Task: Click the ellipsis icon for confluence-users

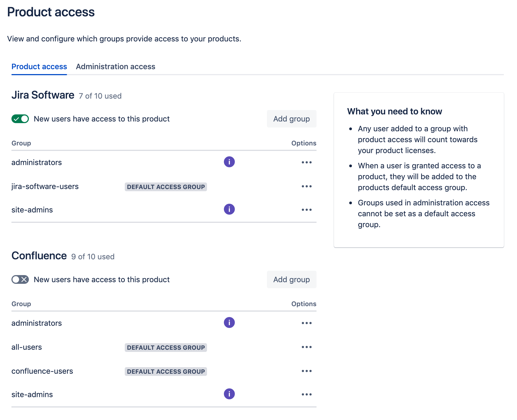Action: pos(307,371)
